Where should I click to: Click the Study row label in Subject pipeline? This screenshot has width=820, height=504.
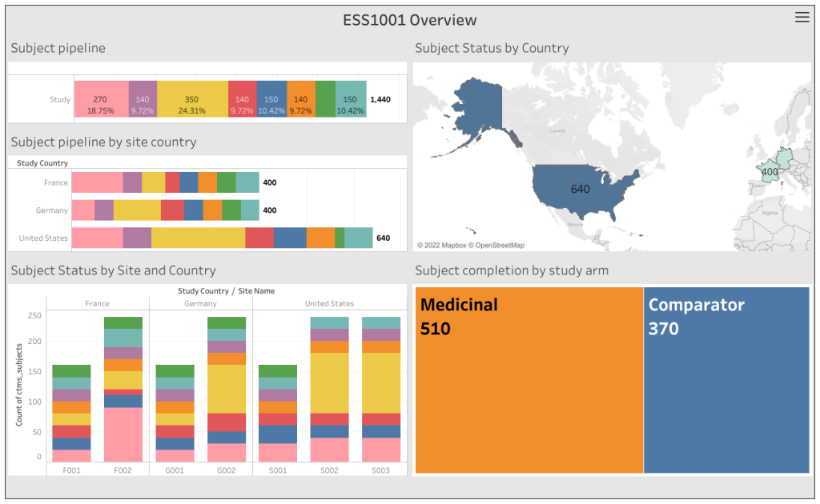[x=59, y=99]
